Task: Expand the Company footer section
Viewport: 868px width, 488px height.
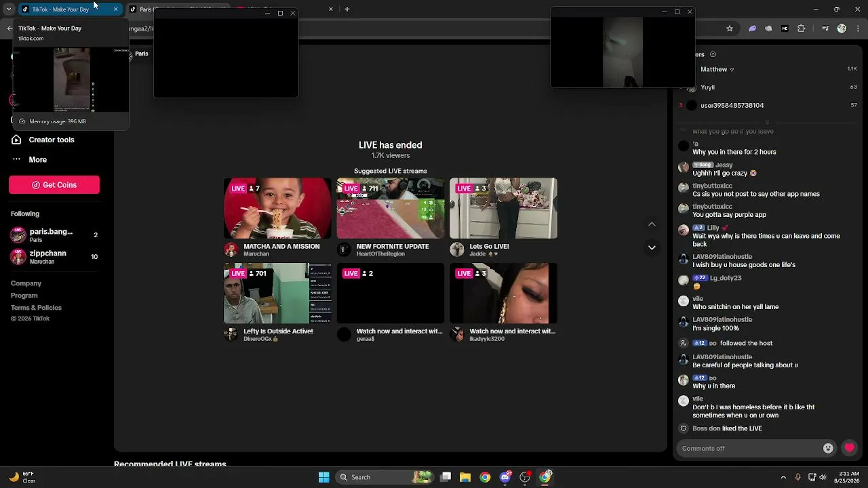Action: [x=26, y=283]
